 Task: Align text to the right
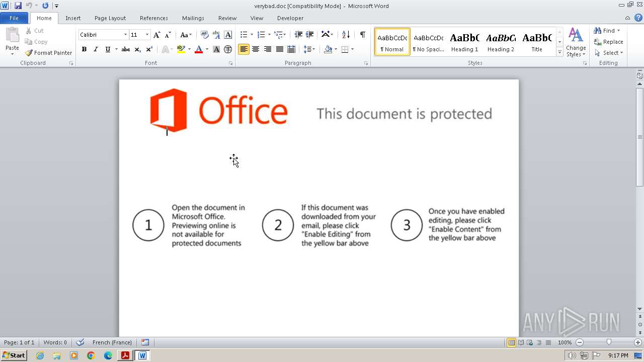[x=267, y=49]
